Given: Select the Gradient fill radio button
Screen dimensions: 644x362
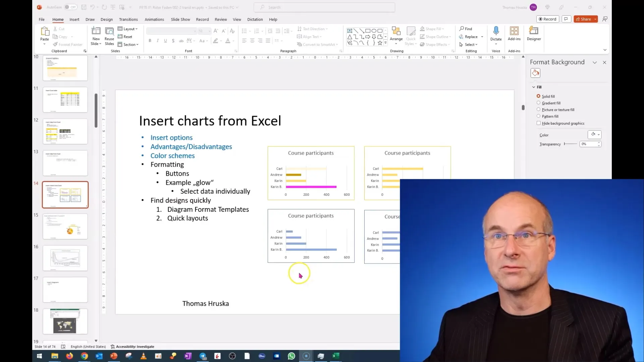Looking at the screenshot, I should point(539,103).
